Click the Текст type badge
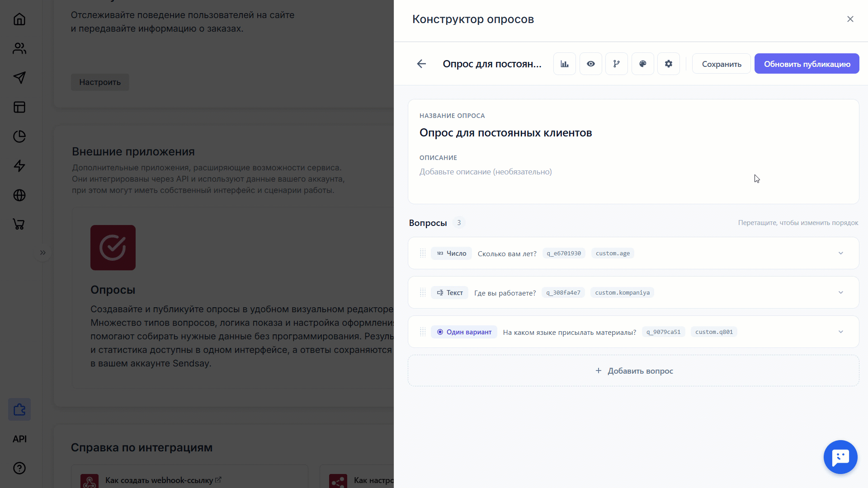Screen dimensions: 868x488 point(449,292)
